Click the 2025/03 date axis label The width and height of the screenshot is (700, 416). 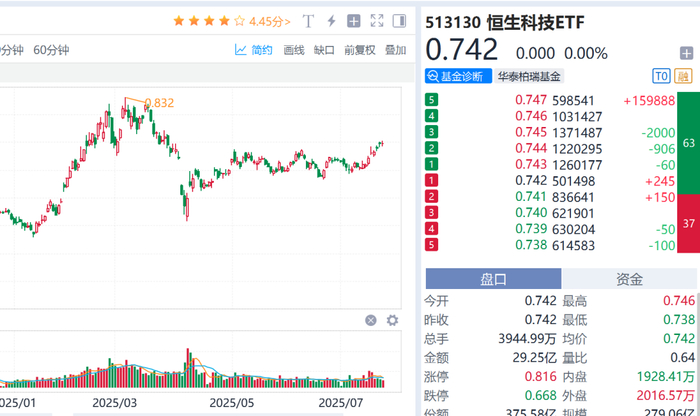(115, 403)
